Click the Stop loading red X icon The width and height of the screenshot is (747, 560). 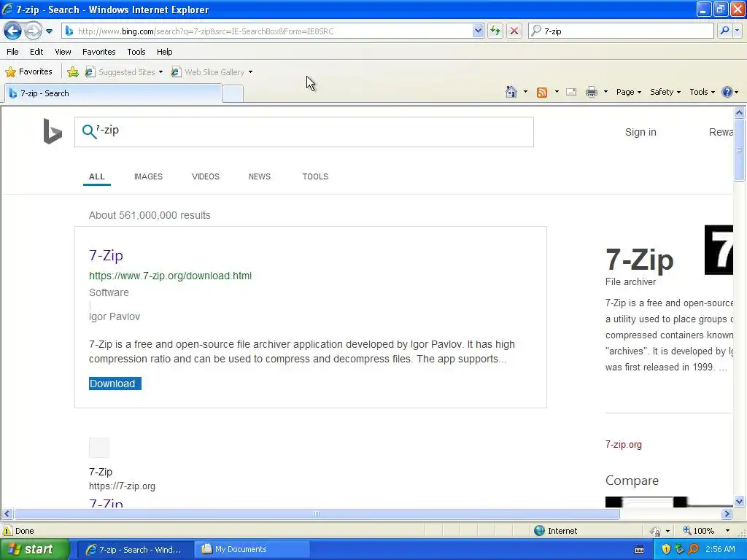pyautogui.click(x=514, y=31)
